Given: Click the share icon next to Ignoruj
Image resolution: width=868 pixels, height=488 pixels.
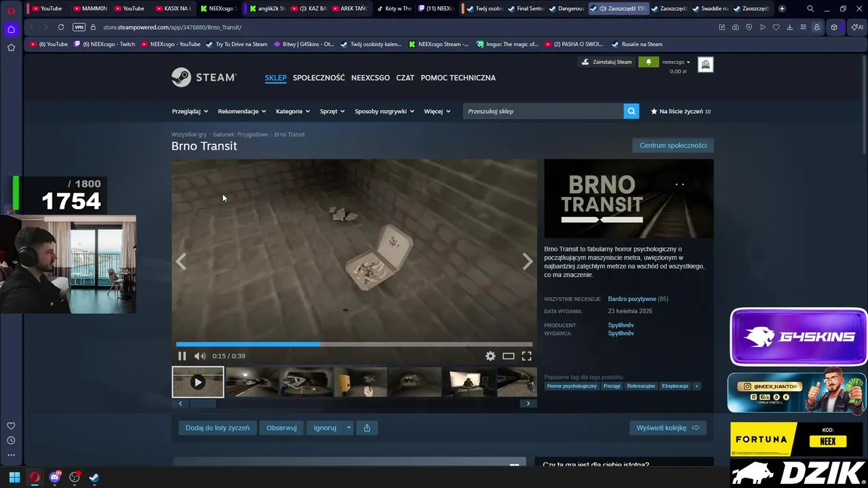Looking at the screenshot, I should 367,428.
